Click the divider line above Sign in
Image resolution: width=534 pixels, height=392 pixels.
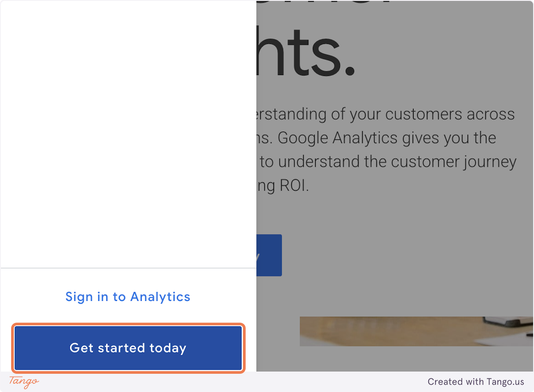pyautogui.click(x=128, y=268)
